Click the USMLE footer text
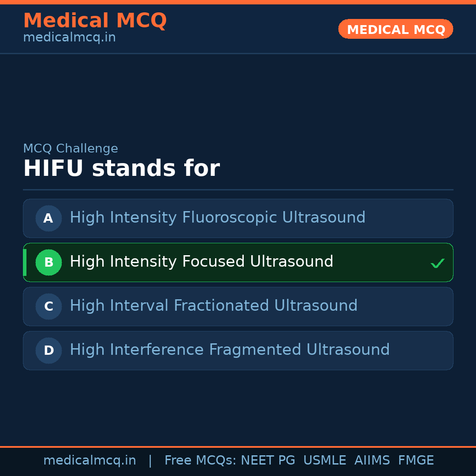 point(324,461)
